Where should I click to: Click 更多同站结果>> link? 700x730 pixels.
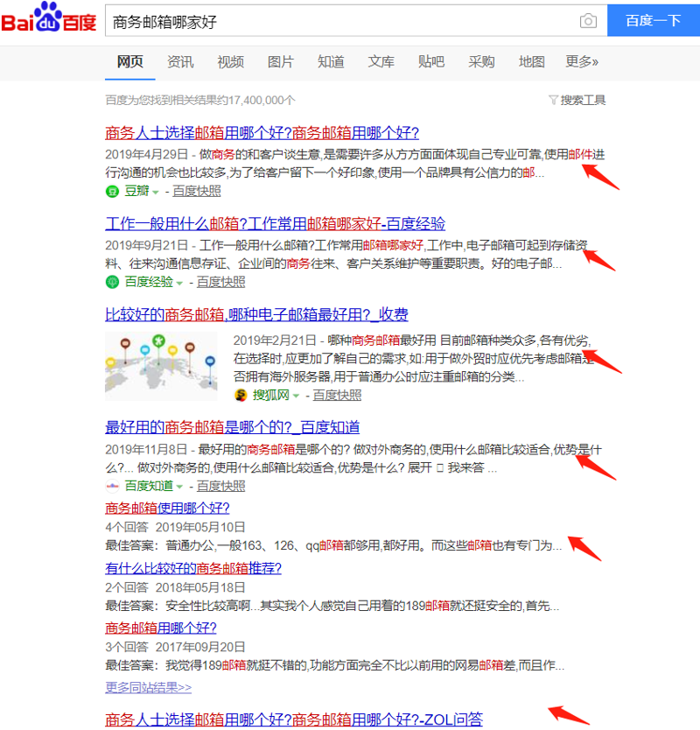(x=149, y=688)
